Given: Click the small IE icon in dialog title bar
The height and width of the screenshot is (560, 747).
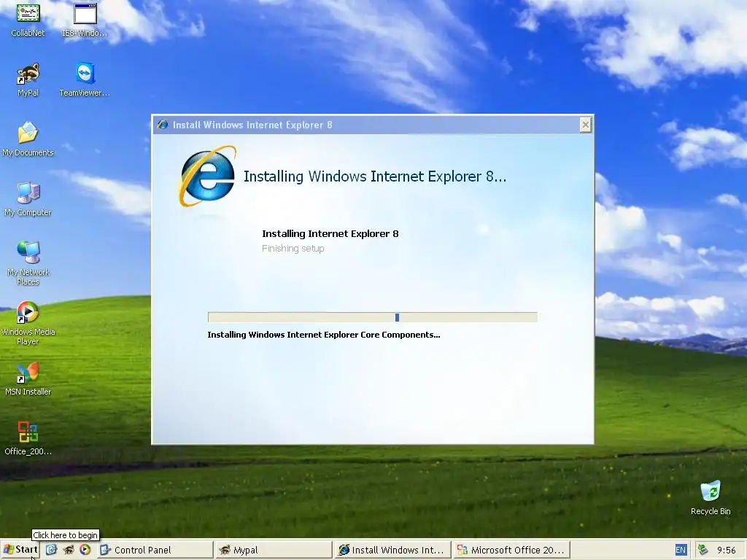Looking at the screenshot, I should tap(163, 125).
